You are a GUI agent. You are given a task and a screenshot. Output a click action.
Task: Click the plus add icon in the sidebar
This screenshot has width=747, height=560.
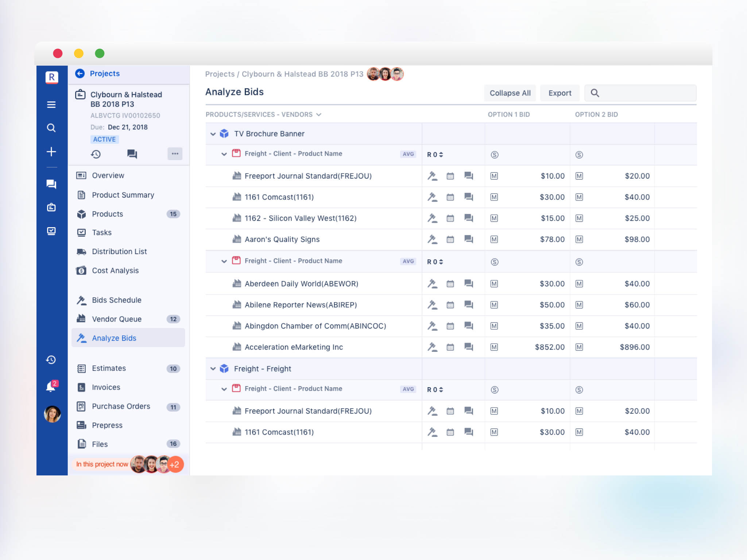click(51, 152)
